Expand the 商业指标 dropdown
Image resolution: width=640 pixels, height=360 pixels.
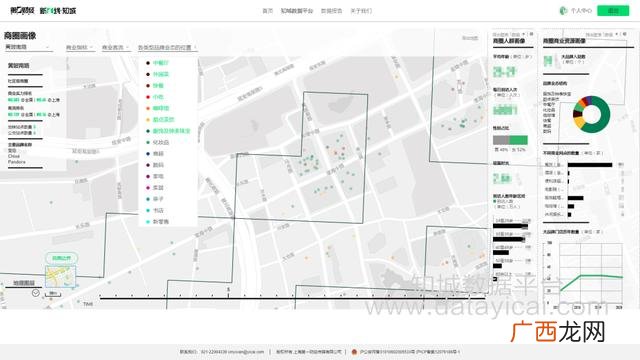(80, 48)
